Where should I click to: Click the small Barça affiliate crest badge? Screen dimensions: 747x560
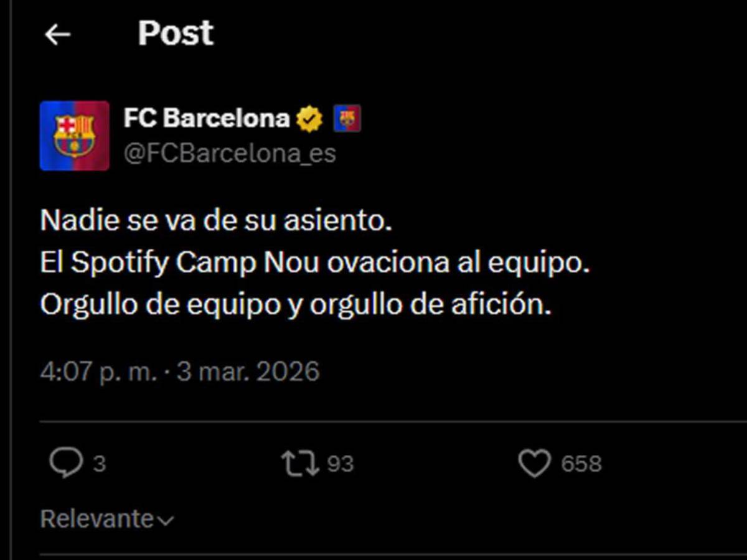[x=347, y=118]
